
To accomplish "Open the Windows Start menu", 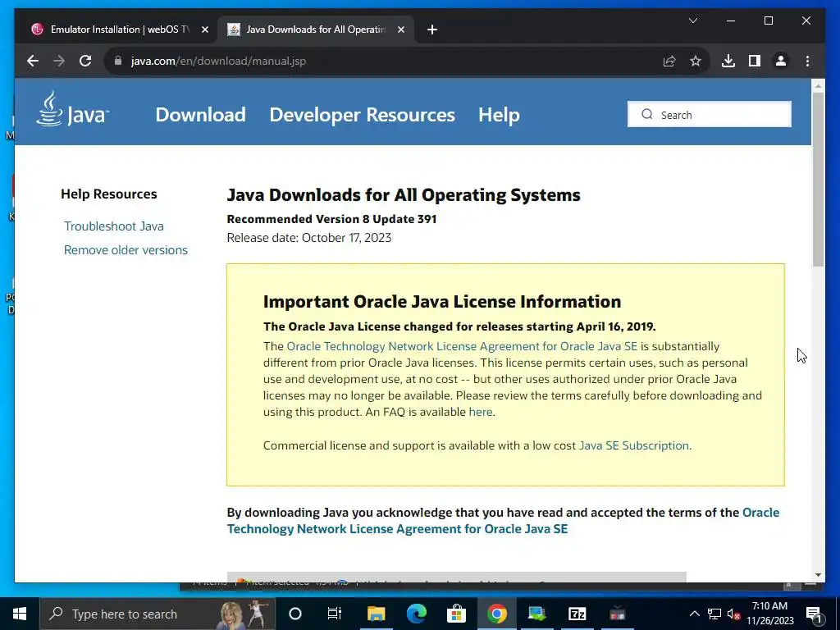I will coord(20,614).
